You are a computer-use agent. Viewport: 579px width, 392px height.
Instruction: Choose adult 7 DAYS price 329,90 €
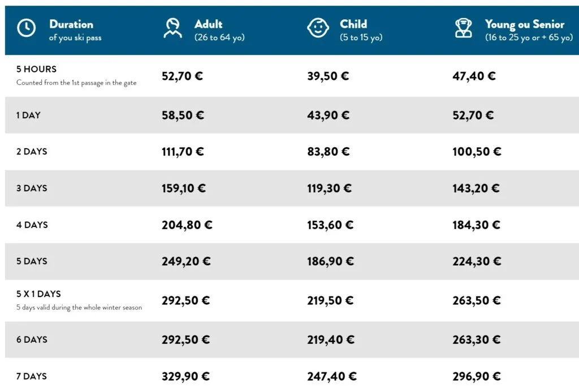click(185, 376)
